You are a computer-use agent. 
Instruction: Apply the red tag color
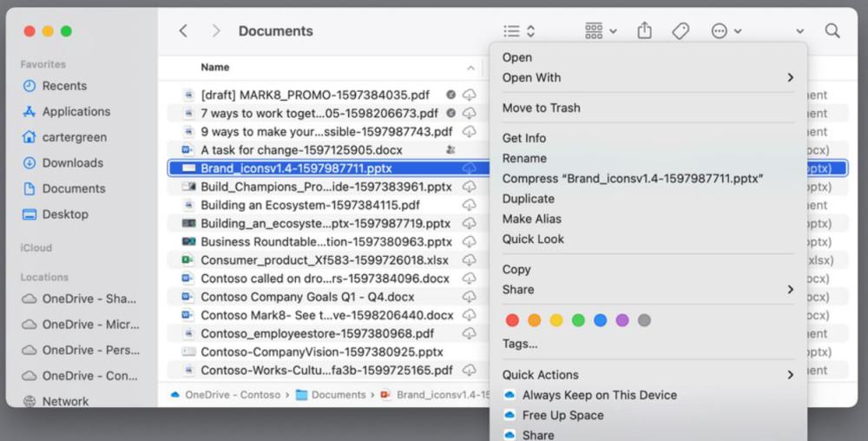click(513, 320)
